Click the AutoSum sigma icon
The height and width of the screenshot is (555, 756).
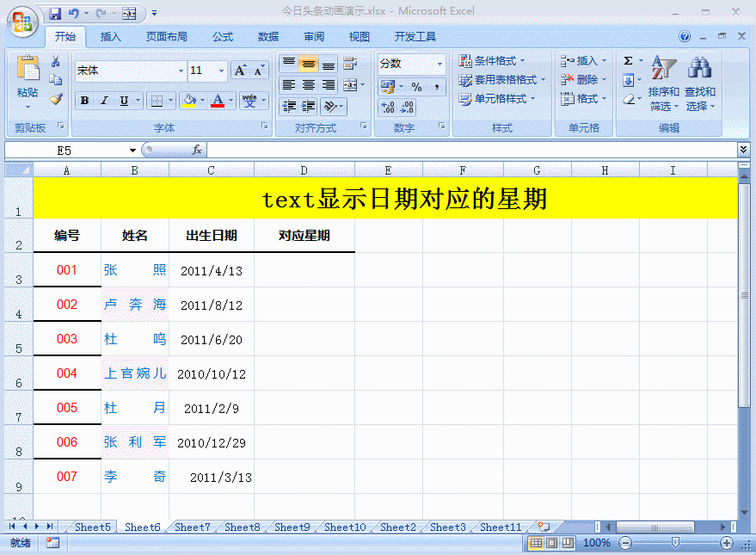[628, 61]
